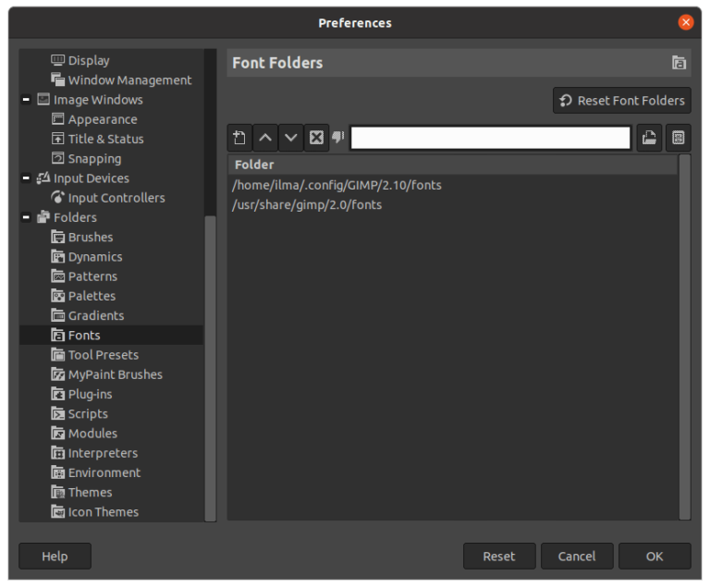Screen dimensions: 710x588
Task: Click the Font Folders header icon
Action: [679, 63]
